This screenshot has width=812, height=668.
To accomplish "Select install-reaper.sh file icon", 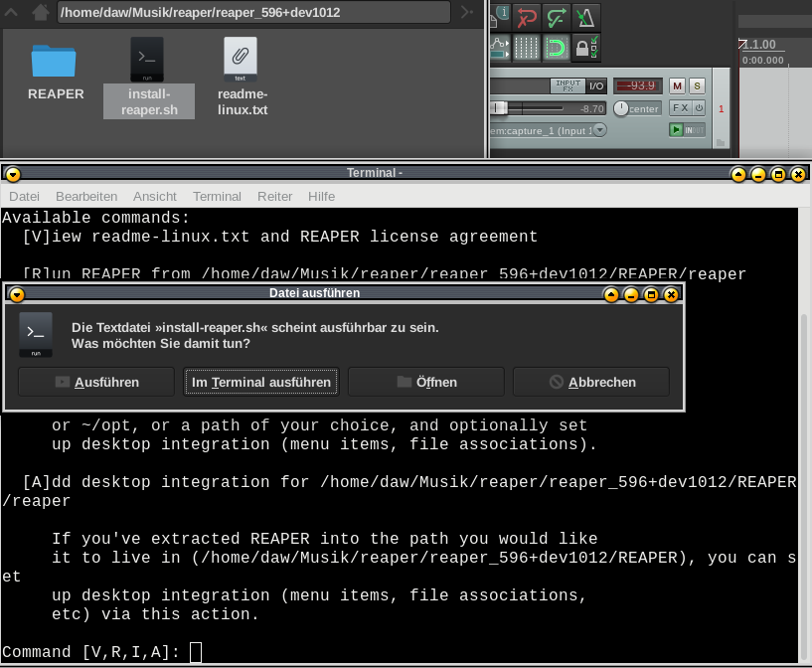I will point(147,59).
